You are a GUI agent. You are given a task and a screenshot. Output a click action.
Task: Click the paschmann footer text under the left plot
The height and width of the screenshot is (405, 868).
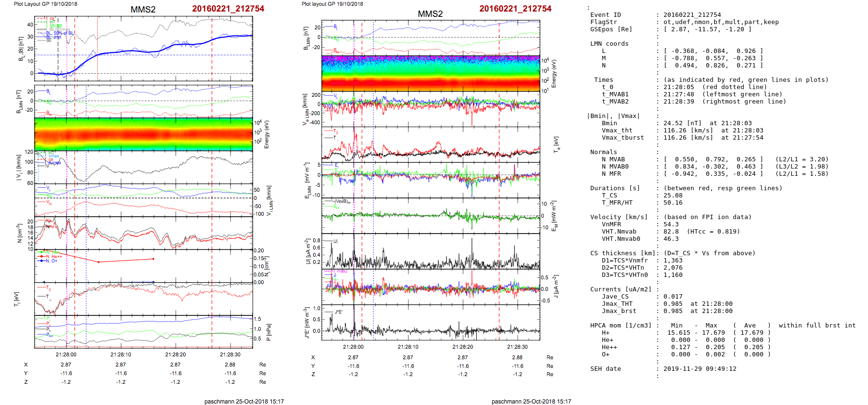click(244, 402)
